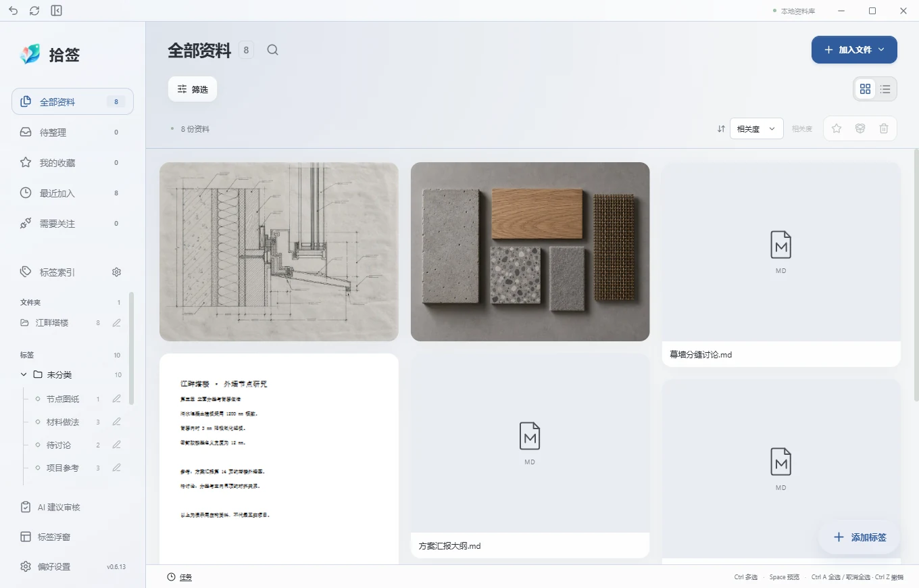Viewport: 919px width, 588px height.
Task: Open the 筛选 filter button
Action: point(193,89)
